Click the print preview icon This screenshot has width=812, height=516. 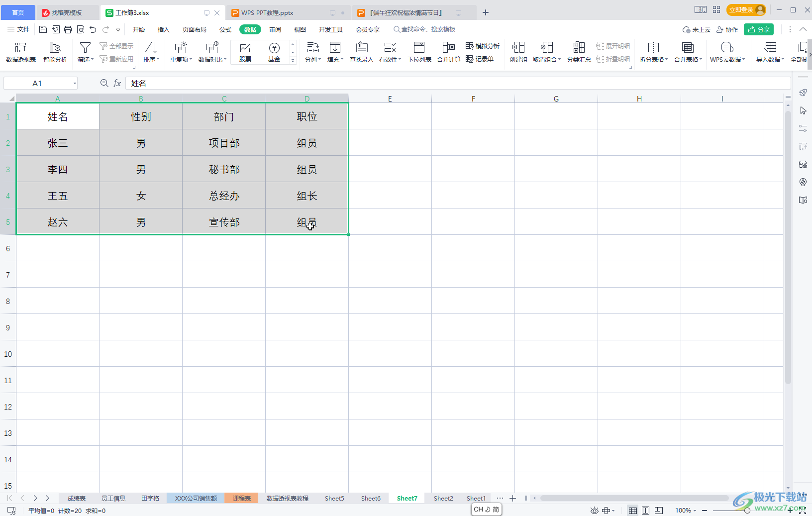(80, 29)
